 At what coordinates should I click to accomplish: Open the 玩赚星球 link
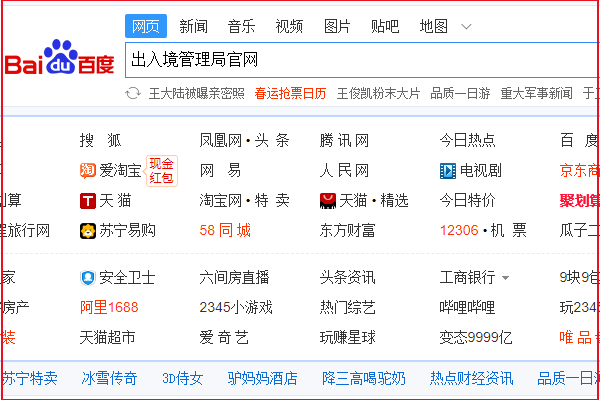point(347,338)
